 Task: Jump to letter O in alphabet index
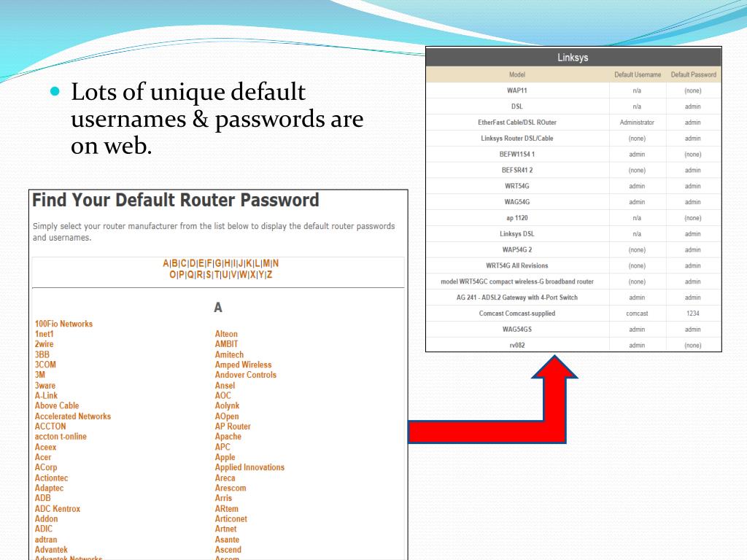click(172, 275)
